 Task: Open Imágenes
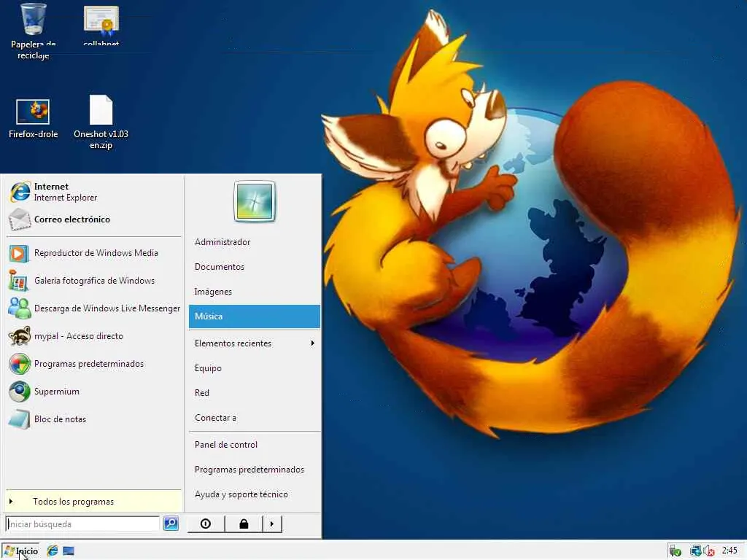(x=255, y=292)
